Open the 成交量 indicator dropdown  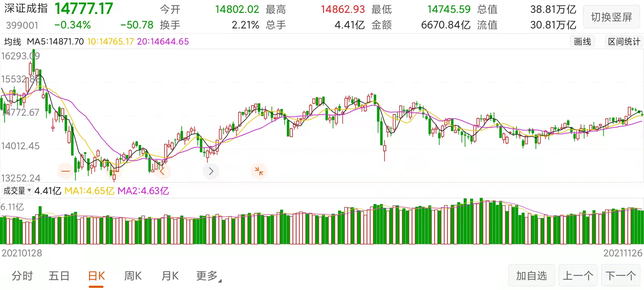point(17,191)
